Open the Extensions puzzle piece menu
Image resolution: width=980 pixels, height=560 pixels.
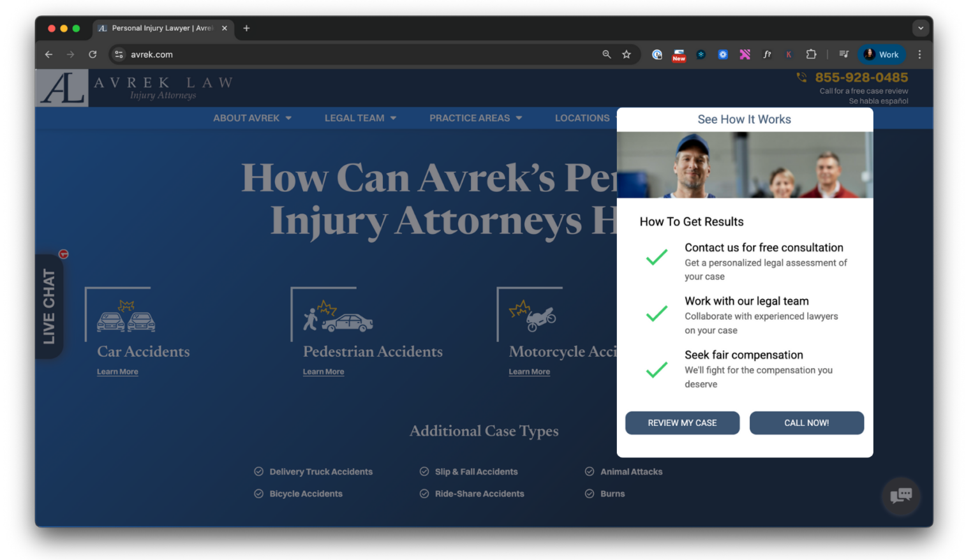point(811,55)
